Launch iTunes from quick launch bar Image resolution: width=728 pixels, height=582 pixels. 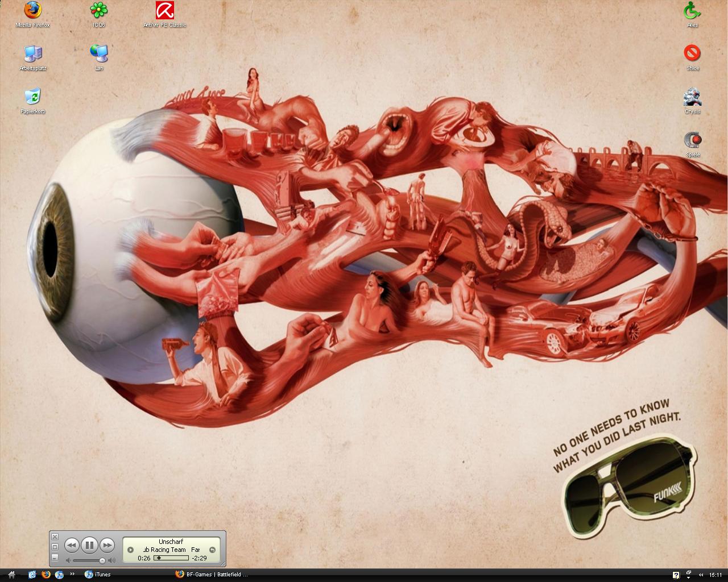59,575
